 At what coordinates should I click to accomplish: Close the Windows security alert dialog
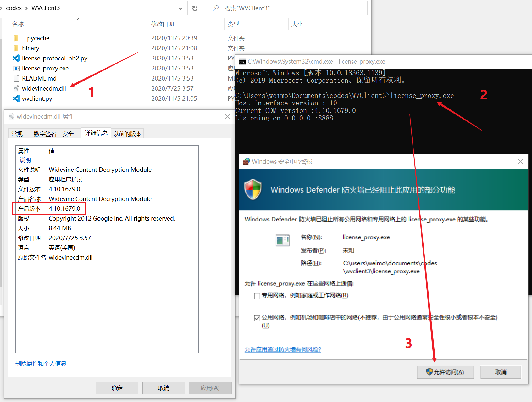[520, 161]
